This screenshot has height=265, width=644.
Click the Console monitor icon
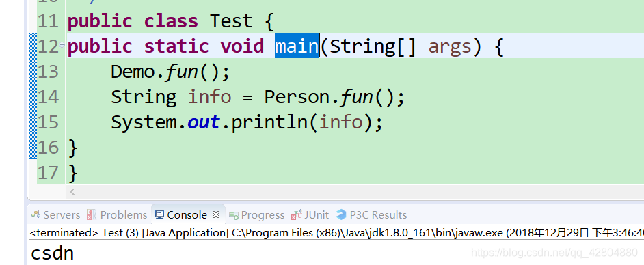(x=160, y=214)
